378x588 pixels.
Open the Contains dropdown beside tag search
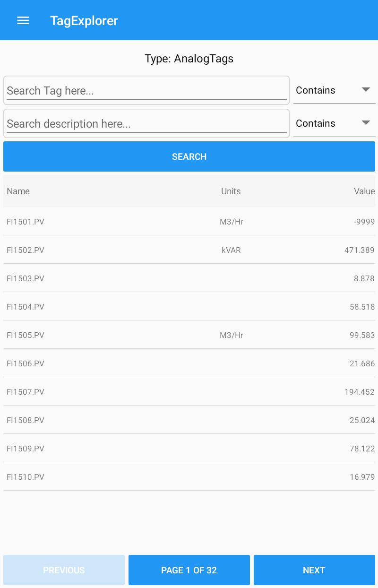point(334,90)
